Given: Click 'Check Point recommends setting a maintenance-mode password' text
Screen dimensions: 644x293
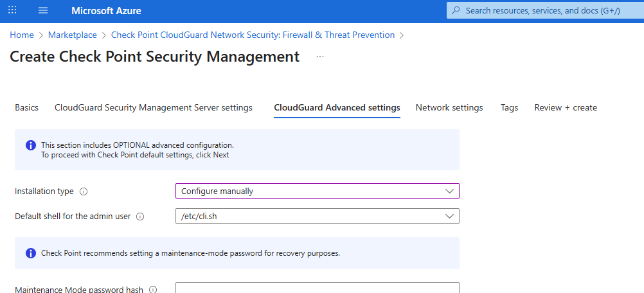Looking at the screenshot, I should [x=191, y=253].
